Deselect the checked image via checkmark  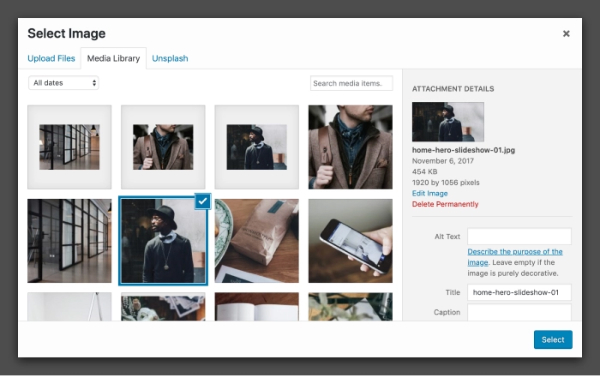click(x=202, y=201)
